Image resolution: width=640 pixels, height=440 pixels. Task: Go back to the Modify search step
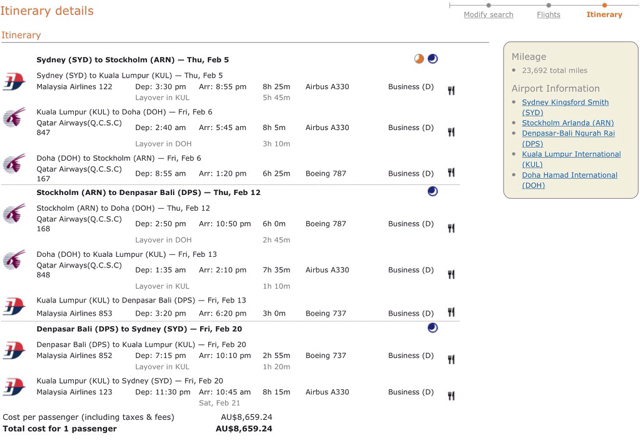tap(488, 15)
